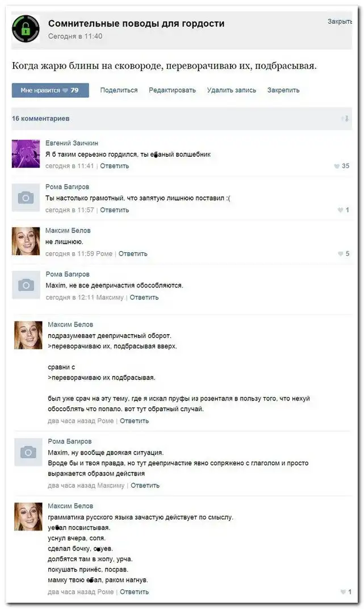
Task: Click 'Поделиться' under the post
Action: pos(119,90)
